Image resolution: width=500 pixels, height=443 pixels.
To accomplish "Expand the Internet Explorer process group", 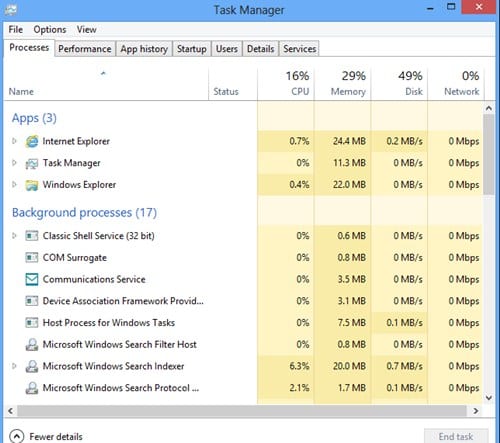I will coord(14,141).
